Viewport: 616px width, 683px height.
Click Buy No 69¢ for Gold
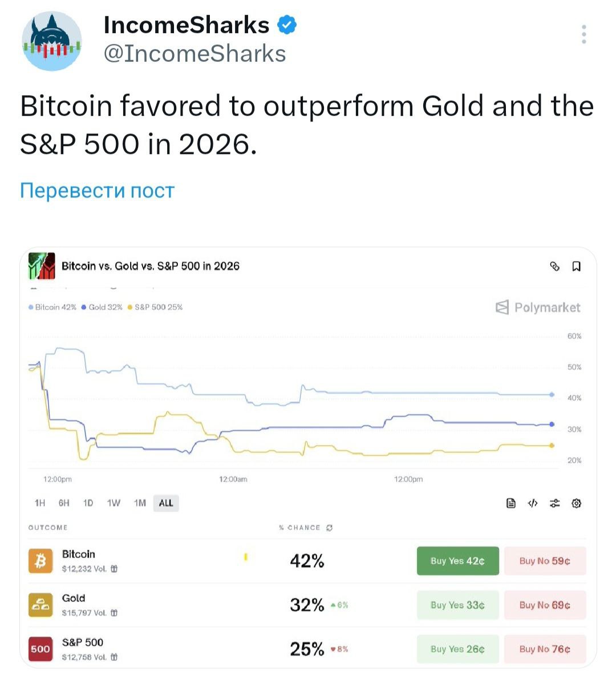click(x=545, y=605)
